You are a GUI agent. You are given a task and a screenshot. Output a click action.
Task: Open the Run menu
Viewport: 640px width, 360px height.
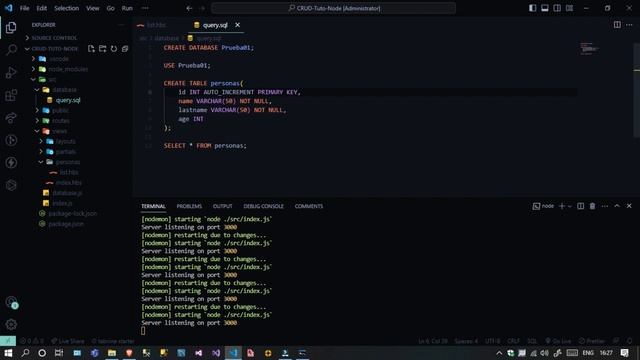click(x=127, y=8)
